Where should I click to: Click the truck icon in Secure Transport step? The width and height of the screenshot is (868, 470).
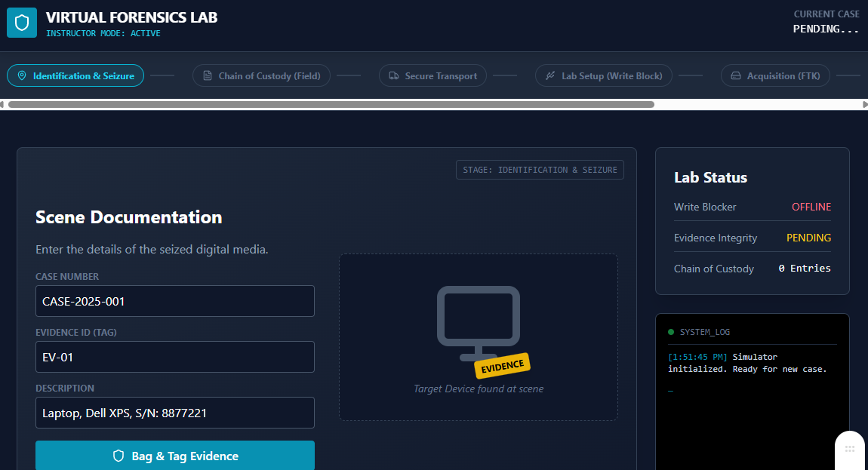pos(394,75)
